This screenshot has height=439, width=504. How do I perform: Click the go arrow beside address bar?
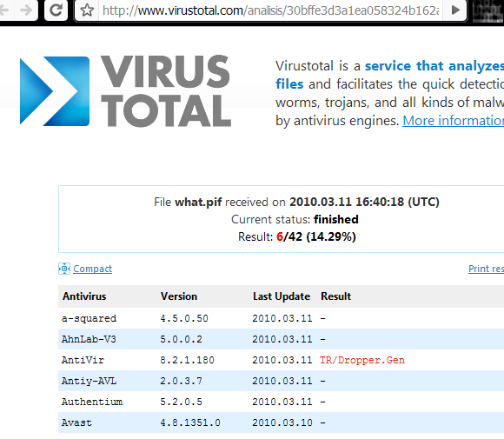(455, 10)
